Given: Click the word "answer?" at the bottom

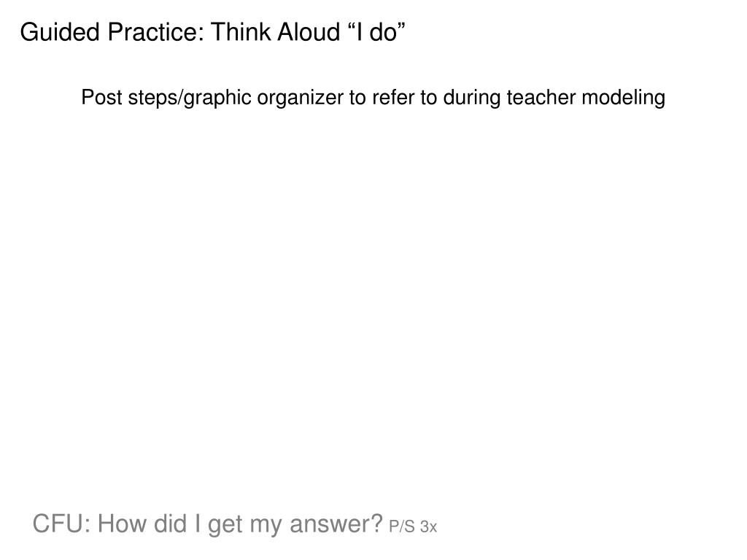Looking at the screenshot, I should coord(336,524).
